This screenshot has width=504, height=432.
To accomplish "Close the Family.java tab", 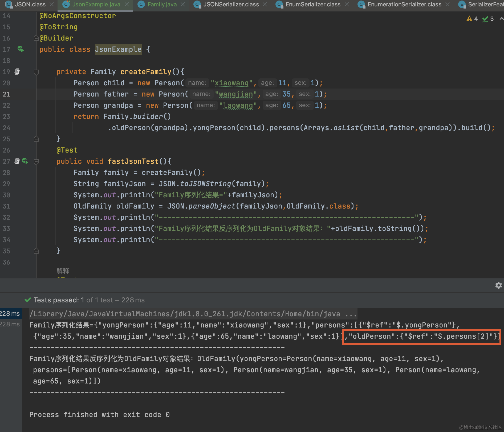I will [x=183, y=5].
